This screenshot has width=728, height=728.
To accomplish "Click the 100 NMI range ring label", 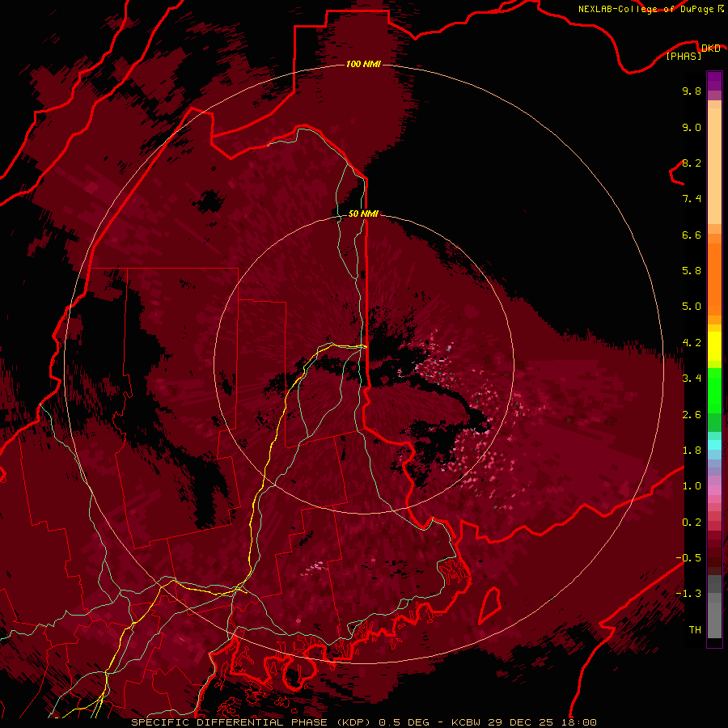I will [x=363, y=64].
